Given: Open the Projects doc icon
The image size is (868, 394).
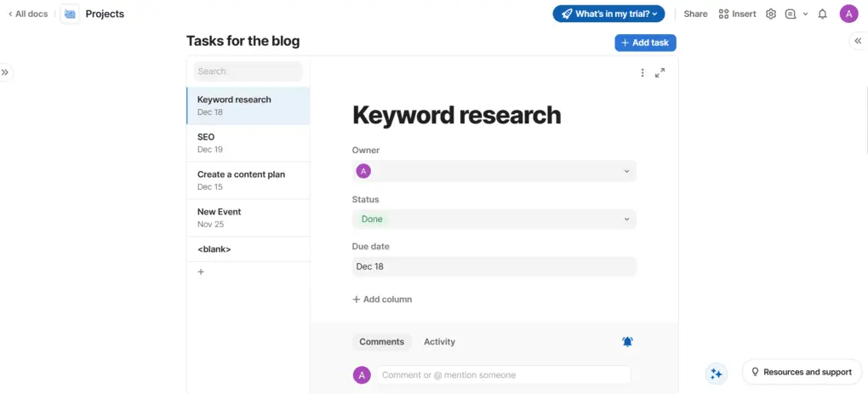Looking at the screenshot, I should pos(70,14).
